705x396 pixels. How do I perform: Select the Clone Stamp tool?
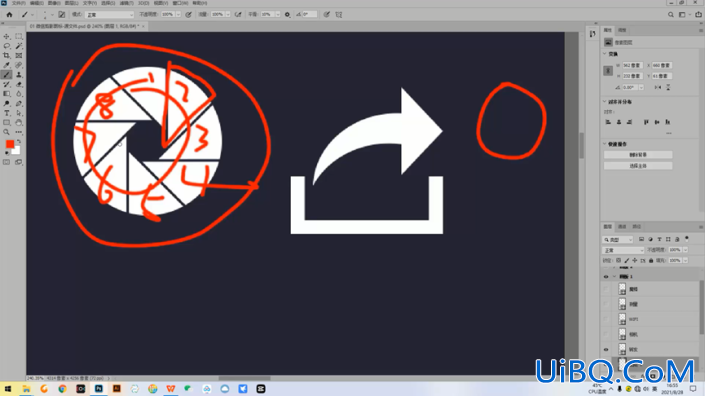pyautogui.click(x=18, y=75)
